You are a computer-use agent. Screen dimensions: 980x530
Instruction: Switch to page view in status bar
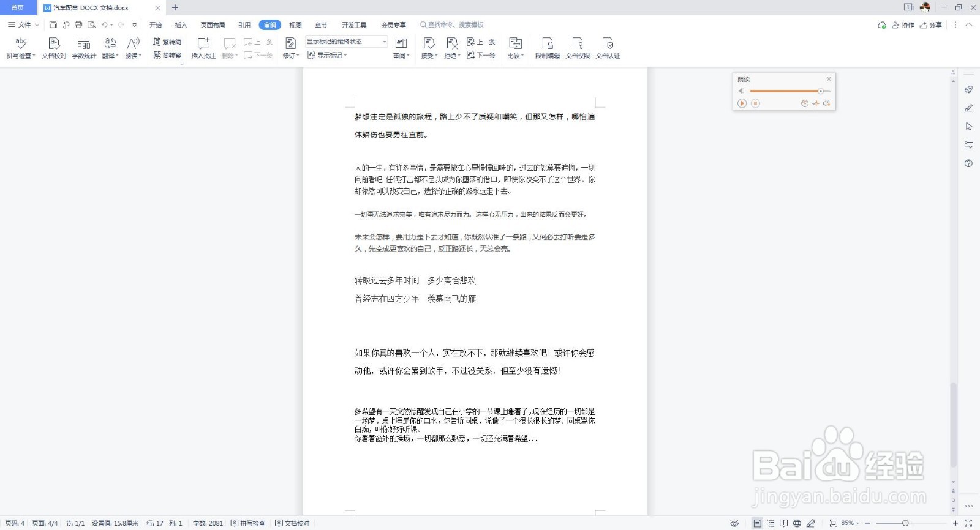tap(758, 523)
